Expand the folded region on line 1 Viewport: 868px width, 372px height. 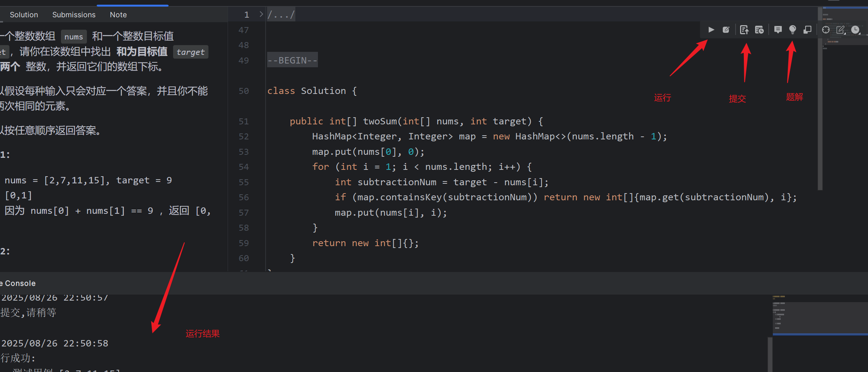(x=261, y=14)
